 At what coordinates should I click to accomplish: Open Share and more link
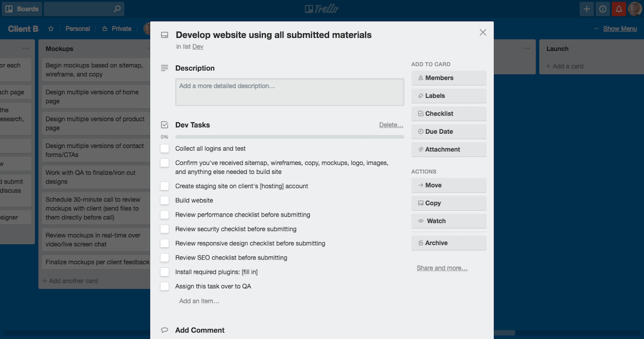pyautogui.click(x=442, y=268)
